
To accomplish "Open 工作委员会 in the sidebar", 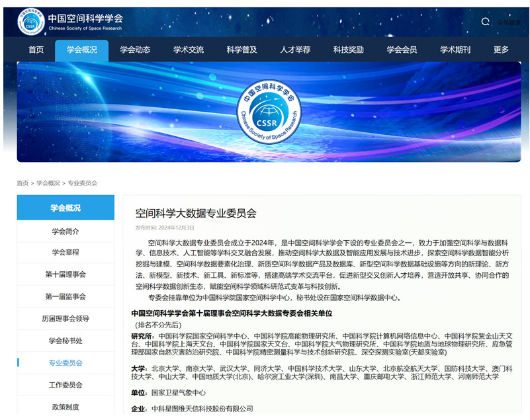I will coord(66,385).
